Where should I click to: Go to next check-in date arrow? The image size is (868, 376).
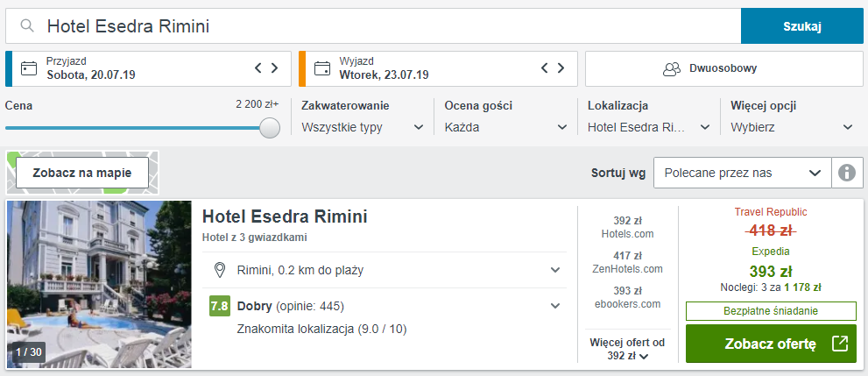coord(274,68)
